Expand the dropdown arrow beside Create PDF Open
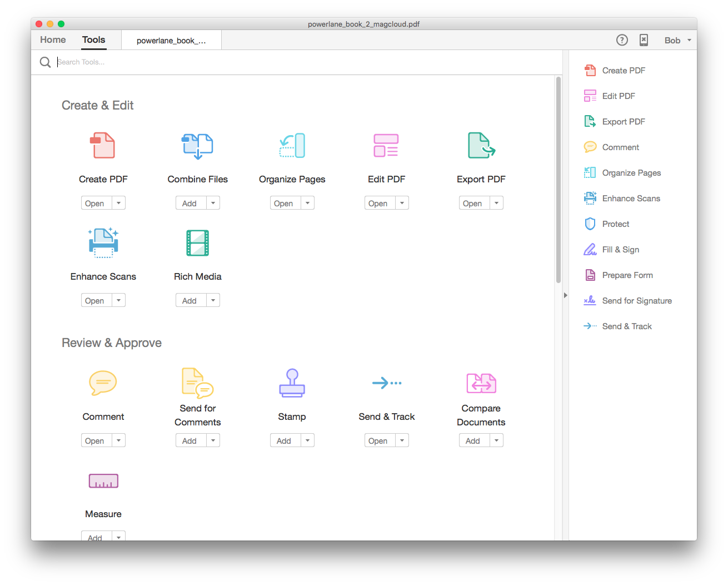 point(119,203)
